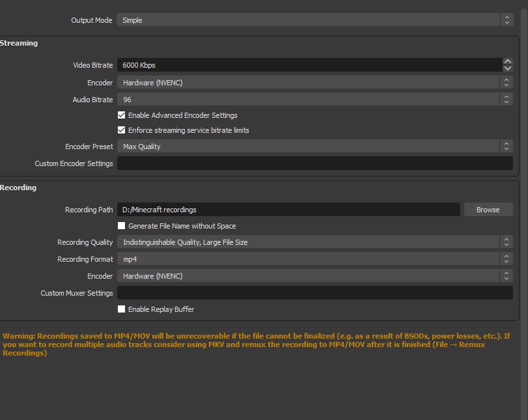
Task: Click the Encoder Preset stepper arrows
Action: pos(507,146)
